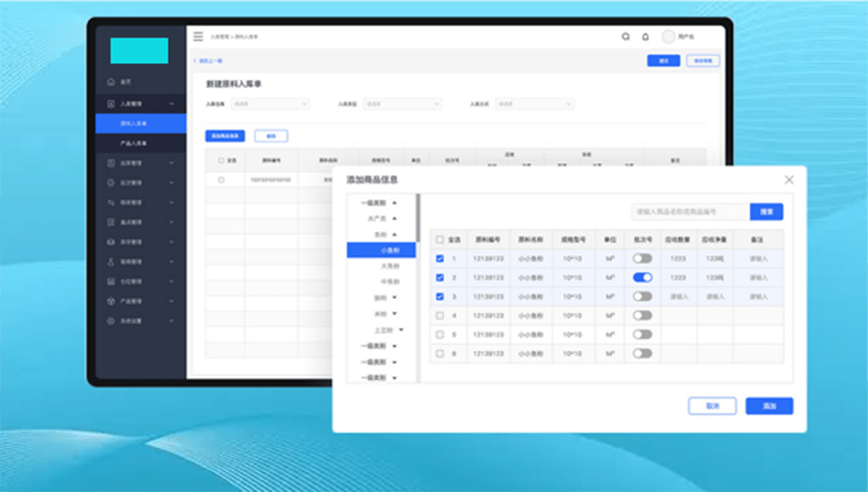This screenshot has width=868, height=492.
Task: Click the teal logo block in the sidebar
Action: pyautogui.click(x=139, y=51)
